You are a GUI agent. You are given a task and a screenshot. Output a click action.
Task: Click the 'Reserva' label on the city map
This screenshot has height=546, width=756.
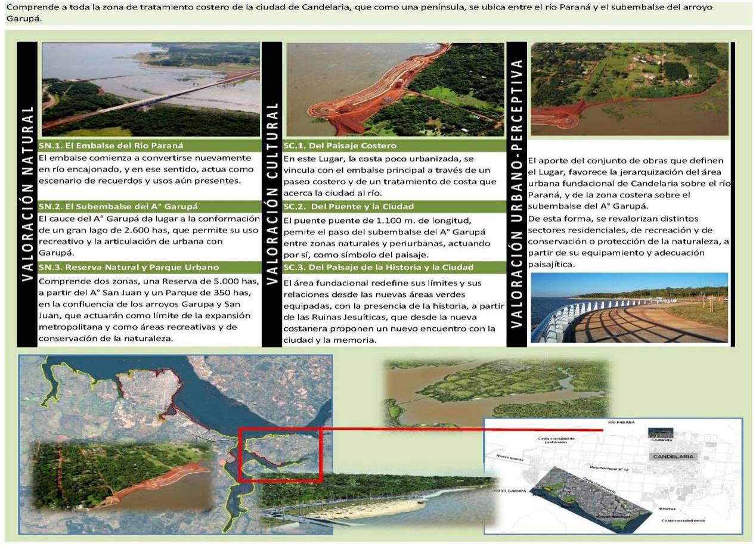click(x=668, y=509)
